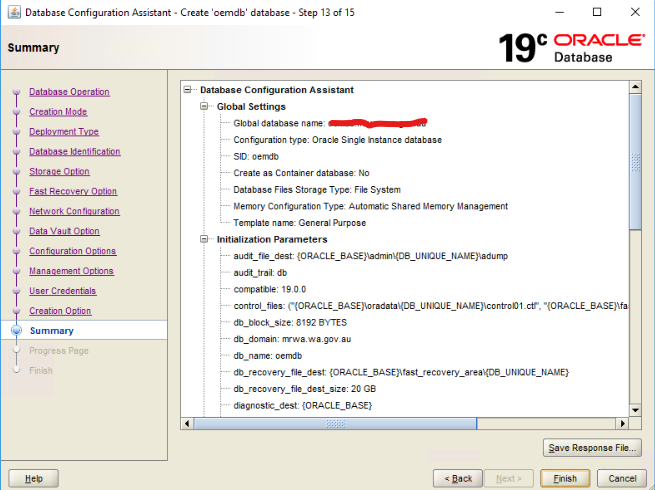Viewport: 655px width, 490px height.
Task: Go to Database Operation step
Action: 69,92
